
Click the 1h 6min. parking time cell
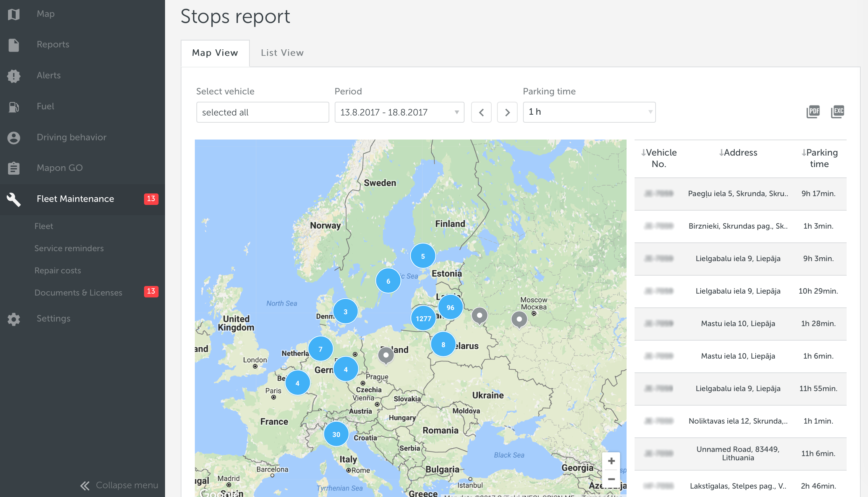point(818,356)
